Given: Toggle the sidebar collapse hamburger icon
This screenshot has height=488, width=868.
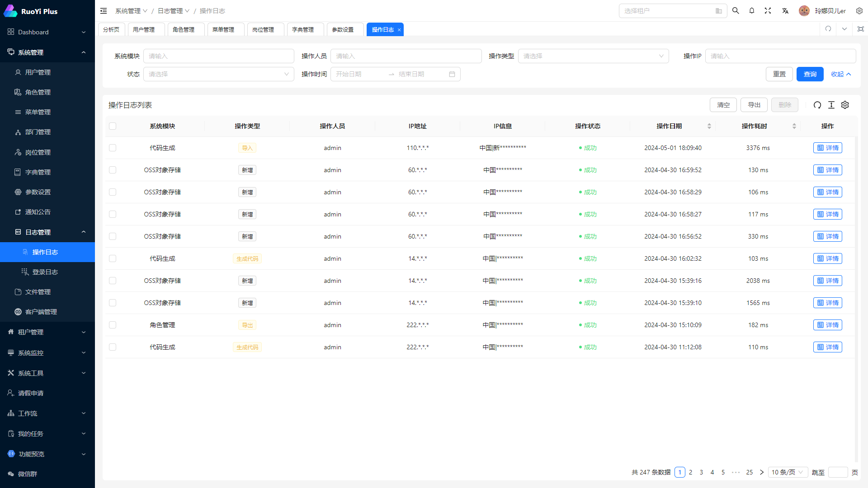Looking at the screenshot, I should 104,11.
